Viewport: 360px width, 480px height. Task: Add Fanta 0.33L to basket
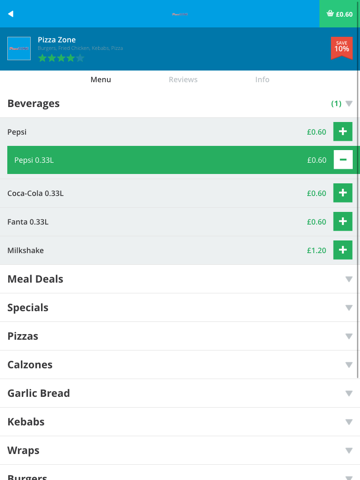(x=343, y=221)
